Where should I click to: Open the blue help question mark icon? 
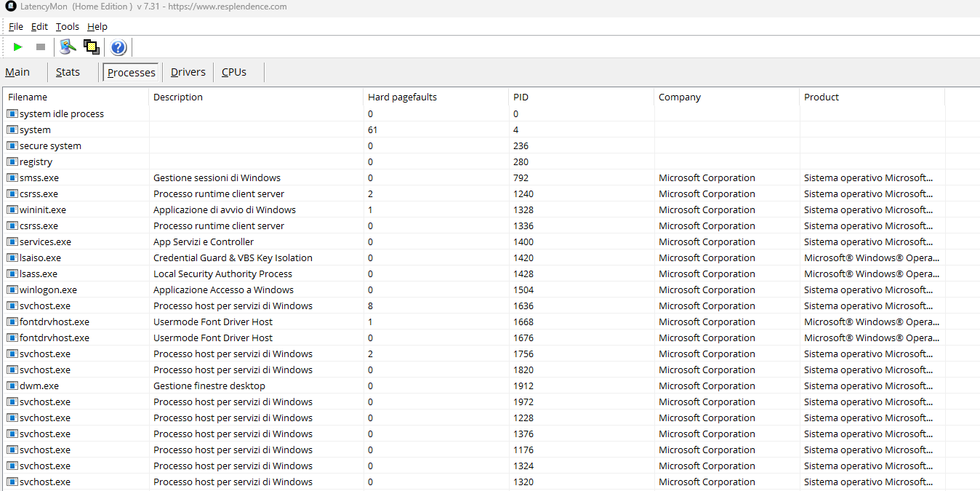tap(119, 47)
